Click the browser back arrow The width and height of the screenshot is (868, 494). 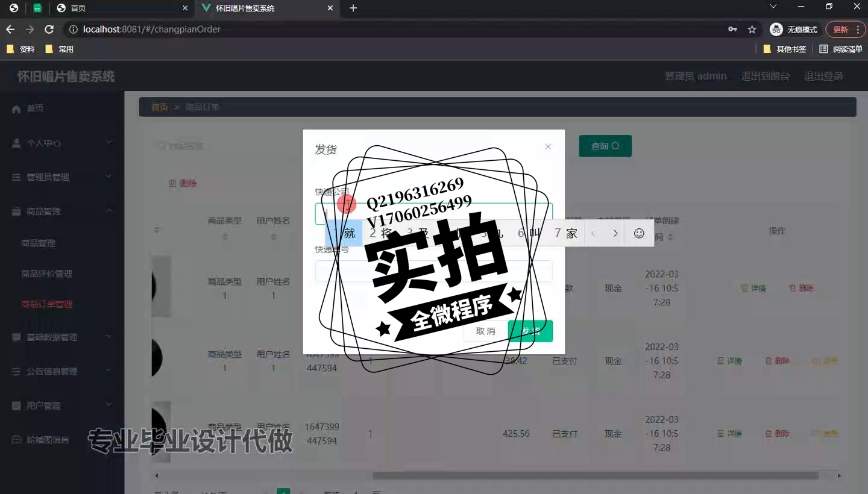tap(10, 29)
